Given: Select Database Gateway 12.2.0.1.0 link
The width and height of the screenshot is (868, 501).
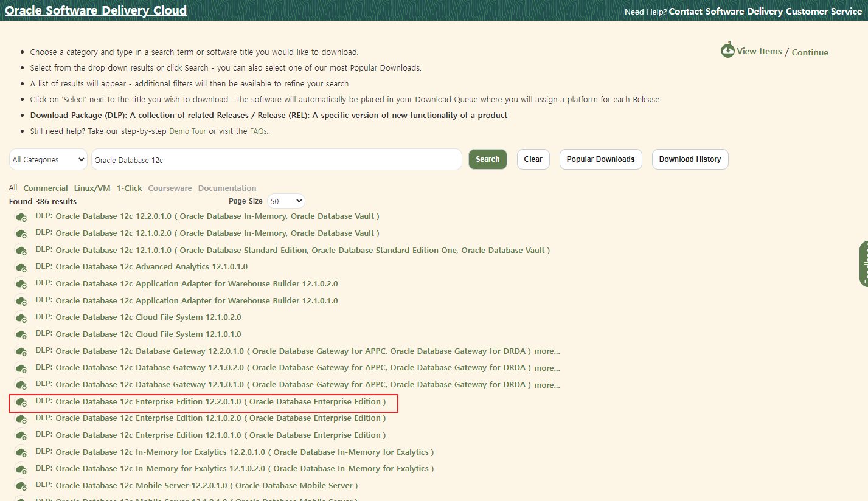Looking at the screenshot, I should pos(293,351).
